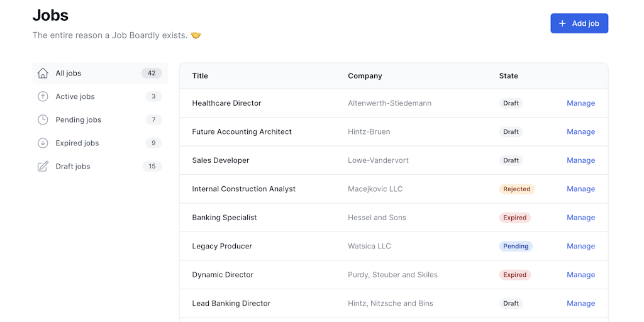Click Draft badge for Healthcare Director
The height and width of the screenshot is (322, 644).
[511, 103]
